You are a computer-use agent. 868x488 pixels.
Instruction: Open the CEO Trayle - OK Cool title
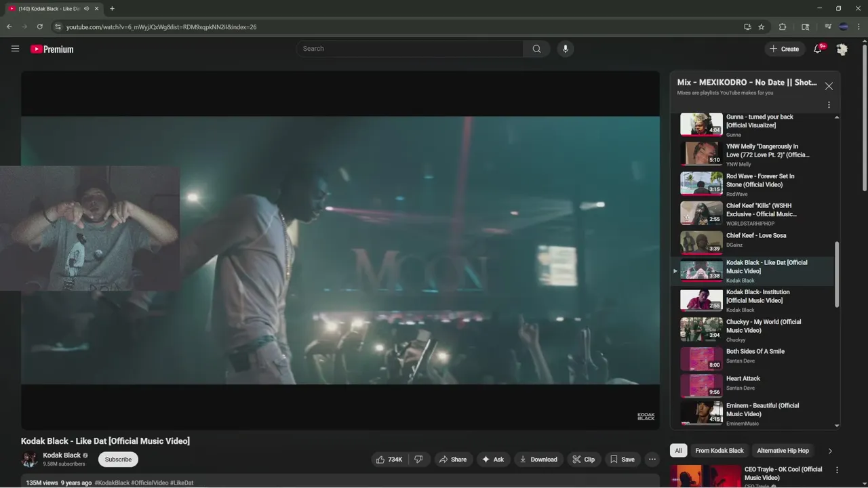(783, 473)
